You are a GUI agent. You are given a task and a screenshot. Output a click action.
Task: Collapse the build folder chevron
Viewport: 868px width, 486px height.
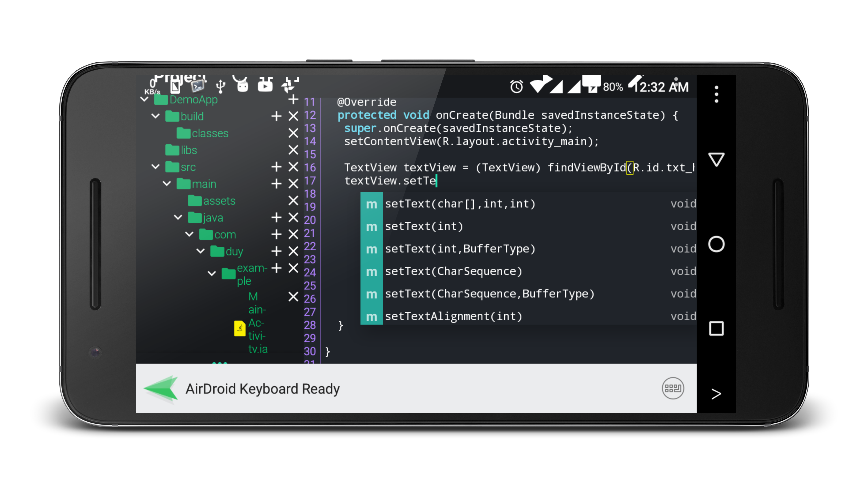(155, 116)
